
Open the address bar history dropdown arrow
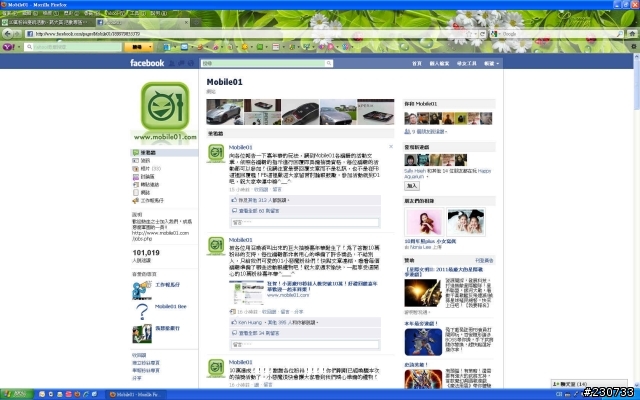point(476,34)
